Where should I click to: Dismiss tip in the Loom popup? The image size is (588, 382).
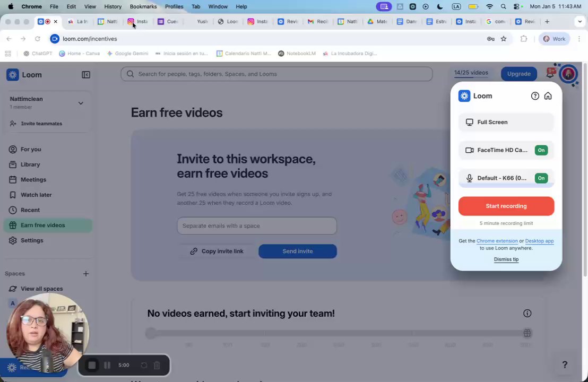coord(506,259)
